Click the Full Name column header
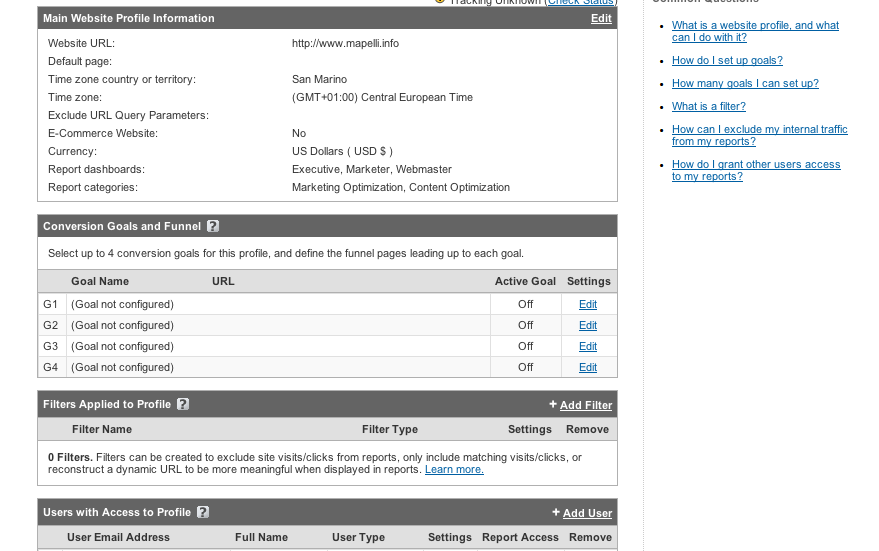The width and height of the screenshot is (879, 551). pyautogui.click(x=261, y=538)
